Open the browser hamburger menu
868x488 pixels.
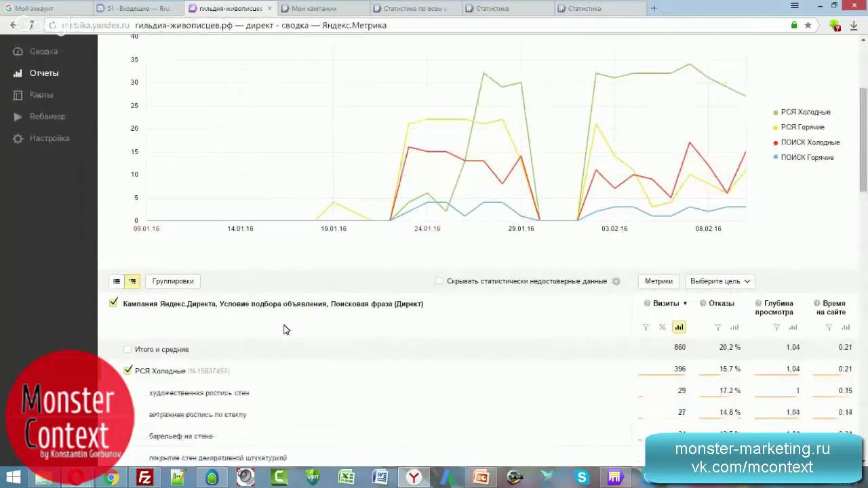tap(795, 5)
